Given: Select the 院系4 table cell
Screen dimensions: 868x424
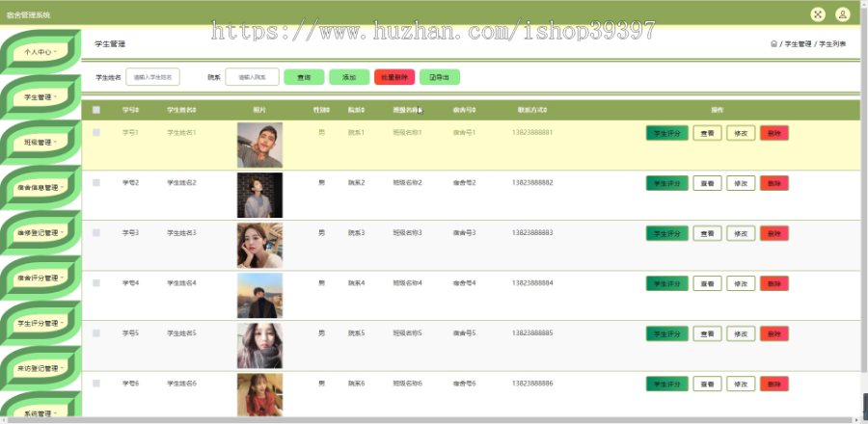Looking at the screenshot, I should tap(356, 283).
